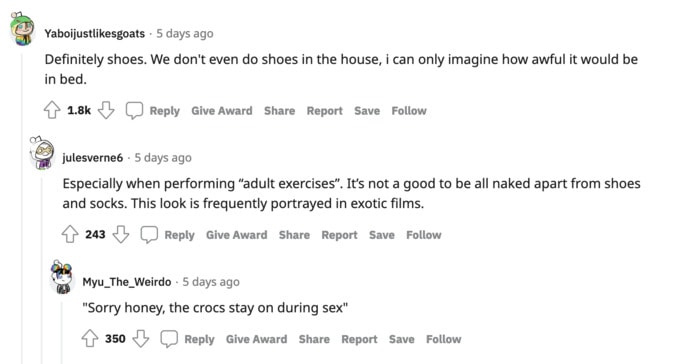Image resolution: width=700 pixels, height=364 pixels.
Task: Downvote the comment with 1.8k votes
Action: click(106, 110)
